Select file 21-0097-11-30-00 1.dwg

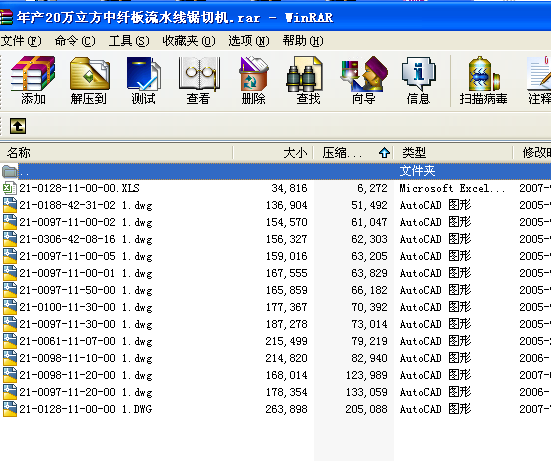click(x=276, y=324)
